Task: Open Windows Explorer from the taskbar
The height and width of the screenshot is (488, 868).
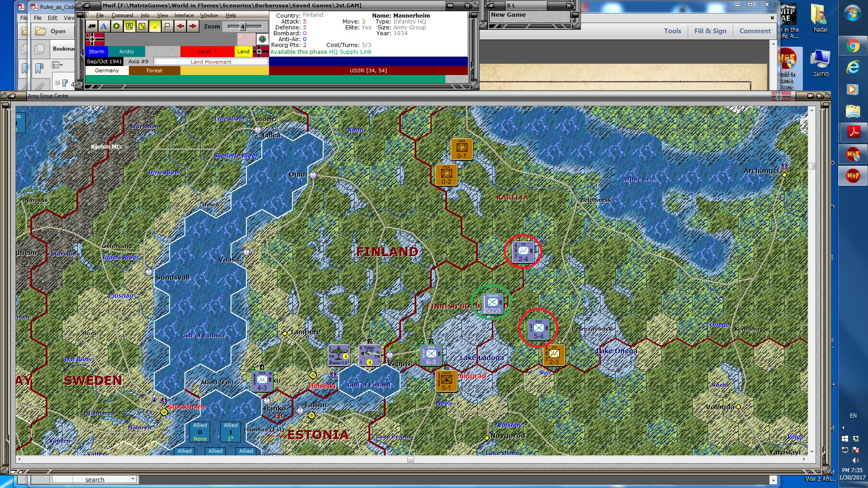Action: [853, 111]
